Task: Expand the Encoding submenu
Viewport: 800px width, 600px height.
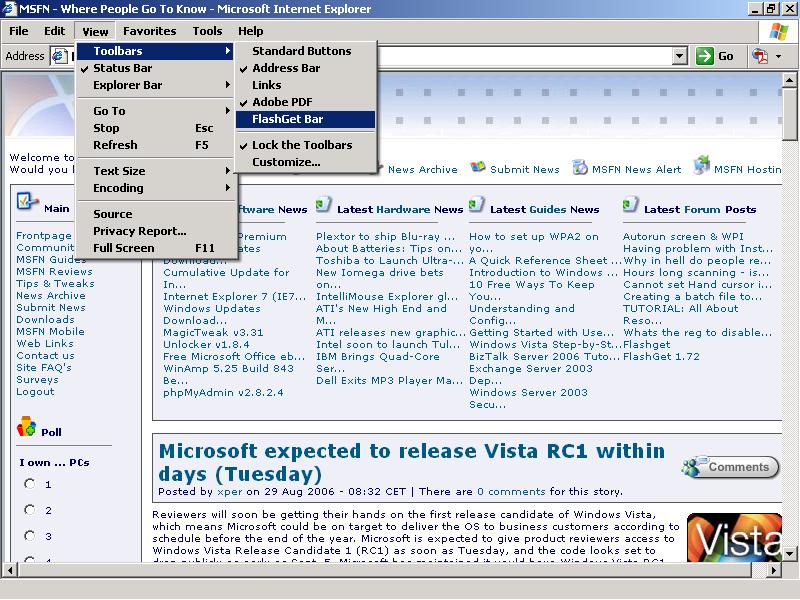Action: (x=155, y=188)
